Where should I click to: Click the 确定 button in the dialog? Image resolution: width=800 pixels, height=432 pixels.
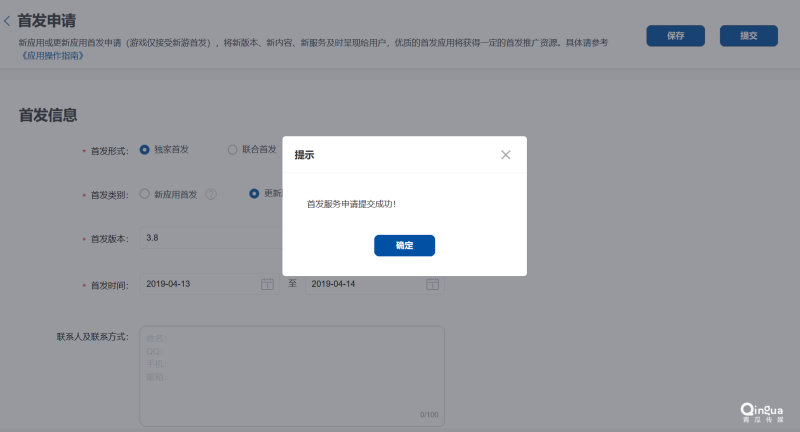[404, 245]
